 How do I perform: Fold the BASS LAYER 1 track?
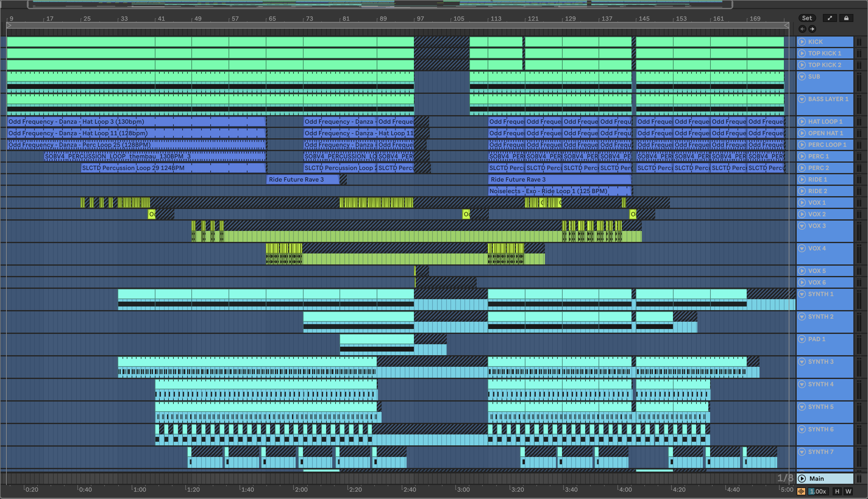pos(802,99)
